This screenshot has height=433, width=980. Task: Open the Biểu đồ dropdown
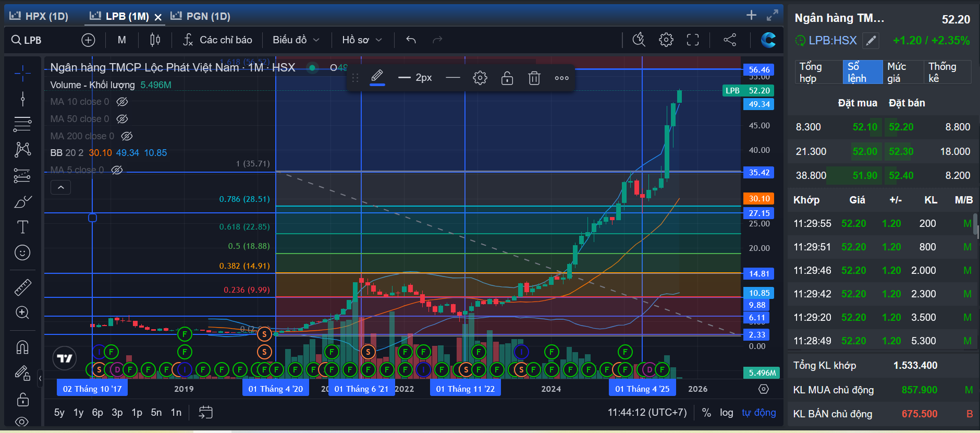(x=296, y=40)
